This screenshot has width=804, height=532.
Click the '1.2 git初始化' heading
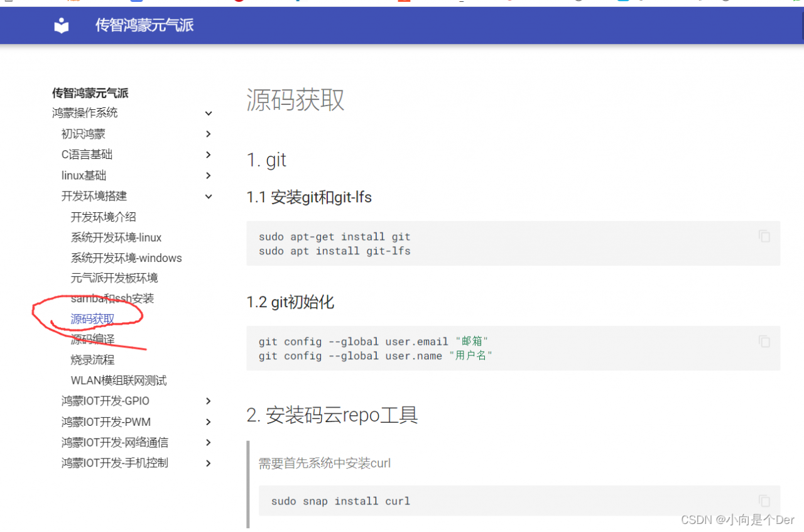pos(290,302)
